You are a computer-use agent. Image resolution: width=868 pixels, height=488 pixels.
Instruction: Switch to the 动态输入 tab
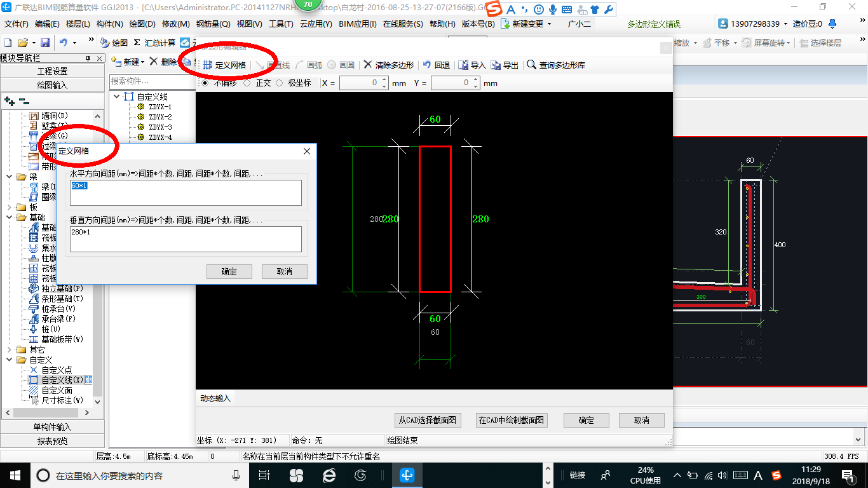[215, 398]
